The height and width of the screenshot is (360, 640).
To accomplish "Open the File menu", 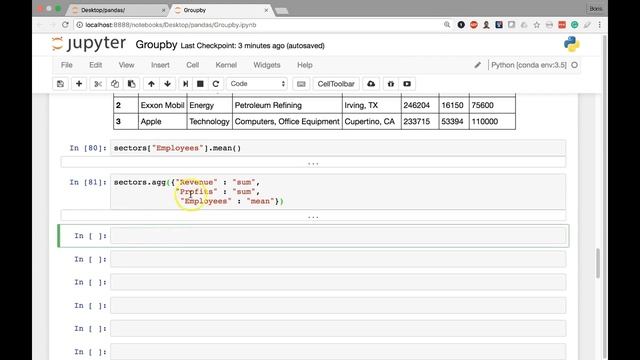I will click(67, 65).
